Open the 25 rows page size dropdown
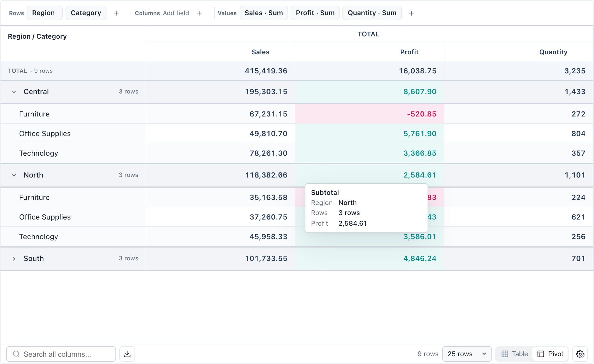Viewport: 594px width, 364px height. 467,354
